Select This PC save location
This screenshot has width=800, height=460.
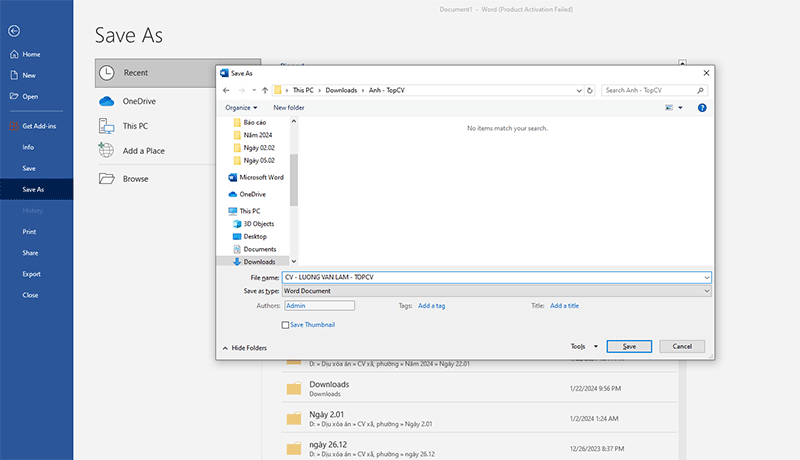click(x=124, y=126)
